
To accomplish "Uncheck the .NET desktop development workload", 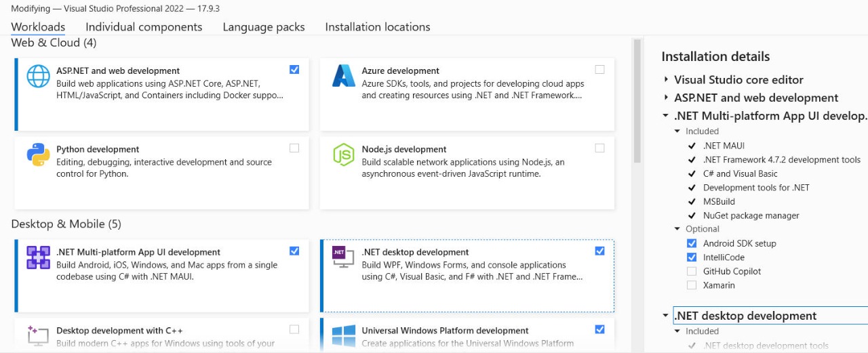I will tap(599, 251).
